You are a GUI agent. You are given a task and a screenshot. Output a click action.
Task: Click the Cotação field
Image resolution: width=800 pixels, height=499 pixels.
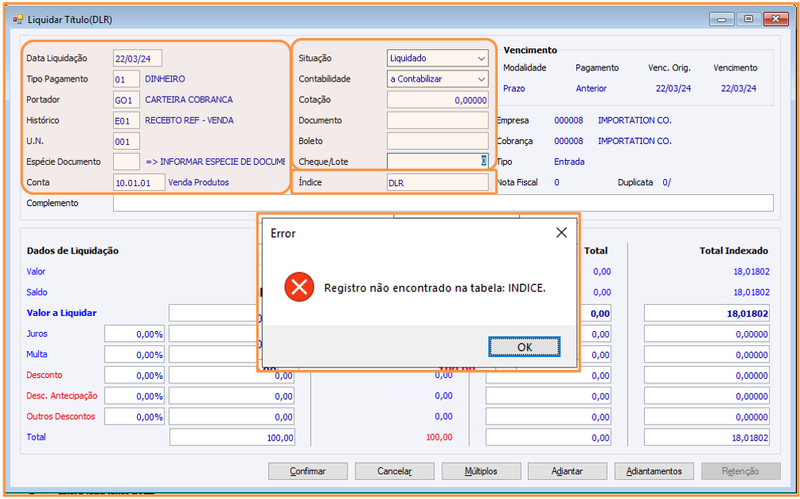(x=437, y=100)
